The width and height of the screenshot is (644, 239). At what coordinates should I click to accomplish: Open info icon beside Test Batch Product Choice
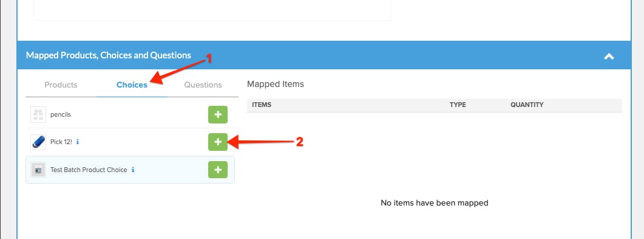[133, 170]
